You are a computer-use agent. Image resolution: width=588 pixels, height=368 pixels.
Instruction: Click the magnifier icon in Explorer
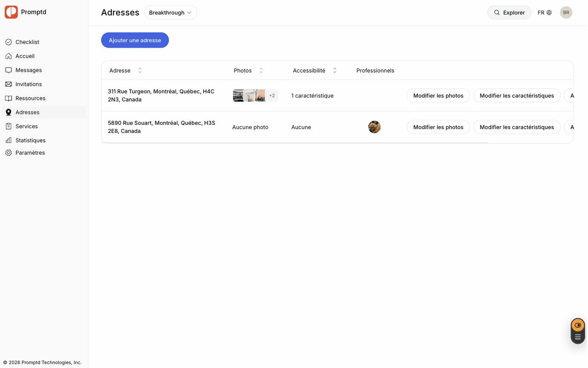click(x=497, y=12)
